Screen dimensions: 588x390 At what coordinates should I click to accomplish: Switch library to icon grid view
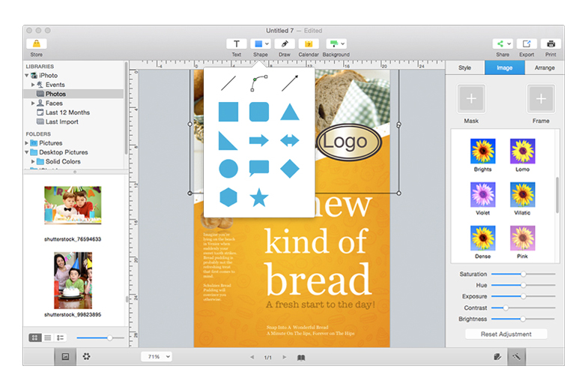(34, 338)
